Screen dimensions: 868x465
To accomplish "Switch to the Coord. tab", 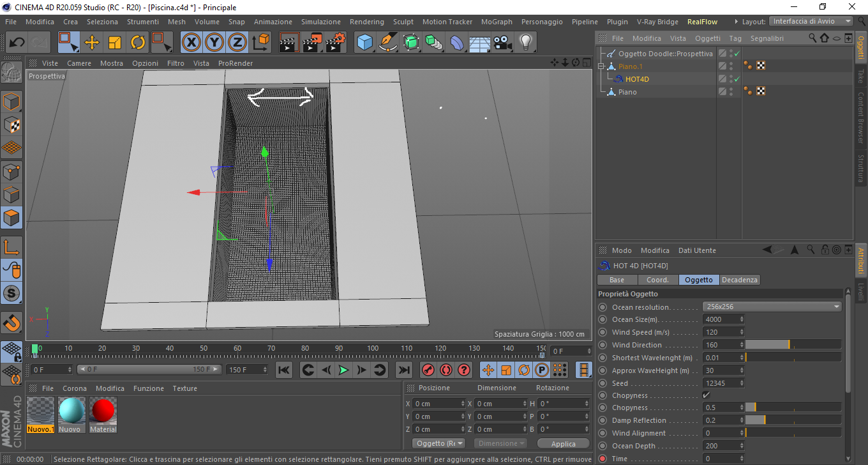I will (658, 280).
